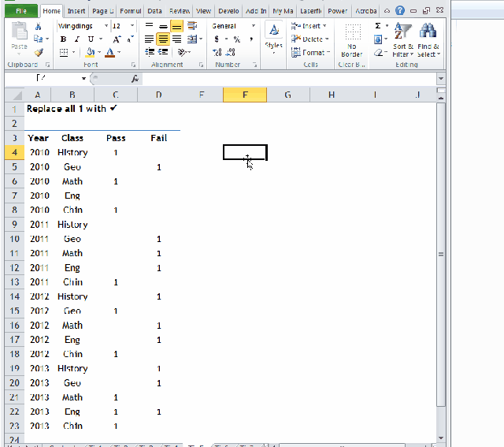504x447 pixels.
Task: Open Sort & Filter menu
Action: 403,40
